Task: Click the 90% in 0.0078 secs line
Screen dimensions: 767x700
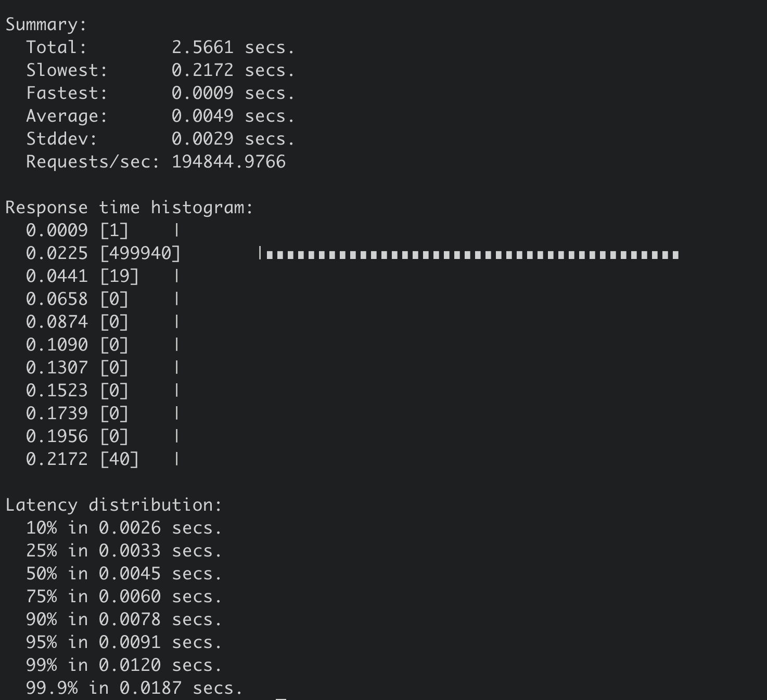Action: coord(124,619)
